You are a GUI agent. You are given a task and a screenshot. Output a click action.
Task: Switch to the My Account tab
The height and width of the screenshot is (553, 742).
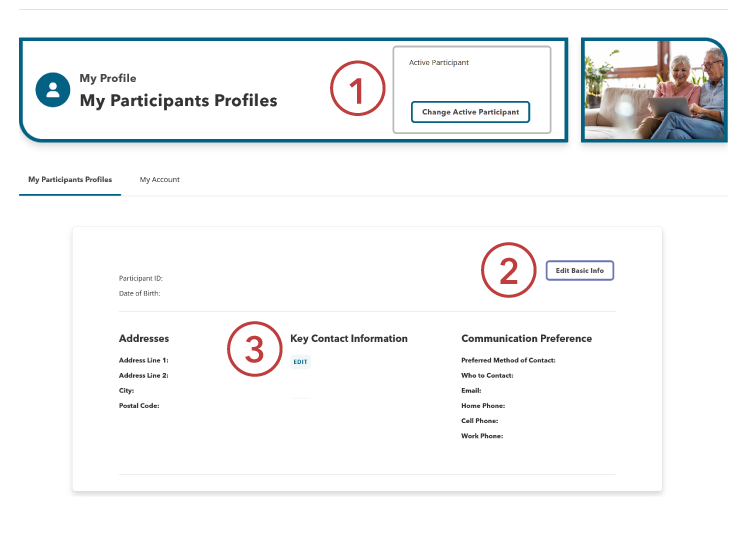tap(159, 180)
